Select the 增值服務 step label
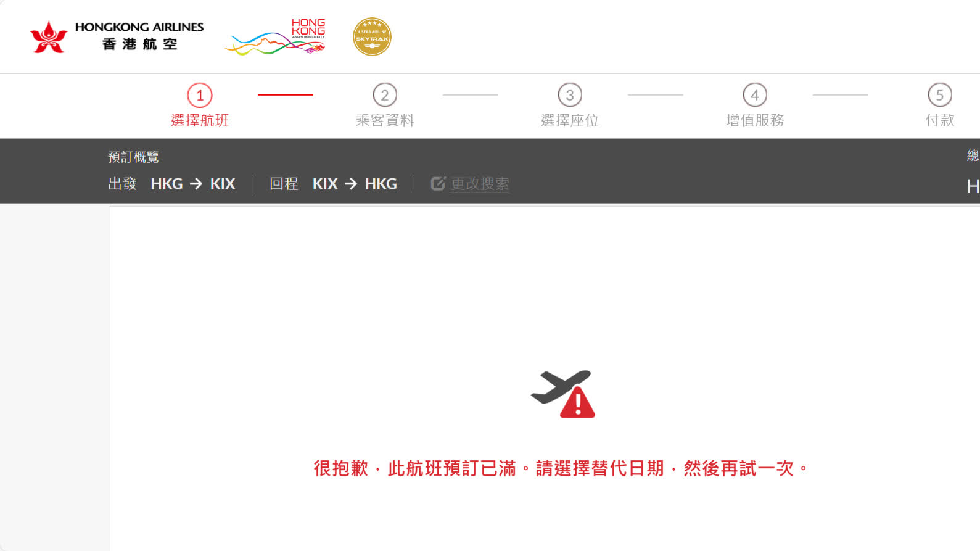This screenshot has height=551, width=980. coord(755,120)
